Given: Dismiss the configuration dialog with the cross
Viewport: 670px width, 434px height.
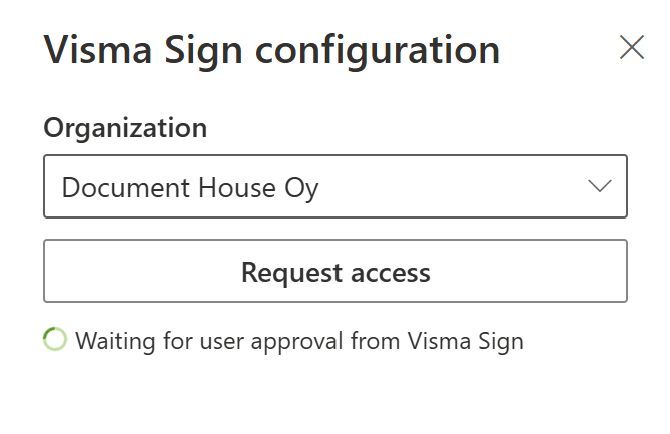Looking at the screenshot, I should (x=632, y=47).
